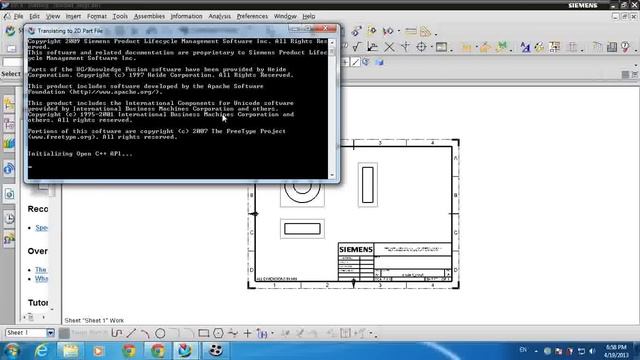Open the Preferences menu
Screen dimensions: 640x360
pyautogui.click(x=252, y=16)
